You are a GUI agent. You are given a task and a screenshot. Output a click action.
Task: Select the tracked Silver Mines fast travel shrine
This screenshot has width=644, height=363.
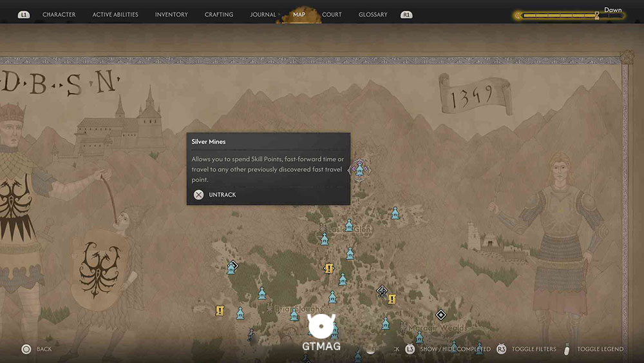click(x=360, y=170)
